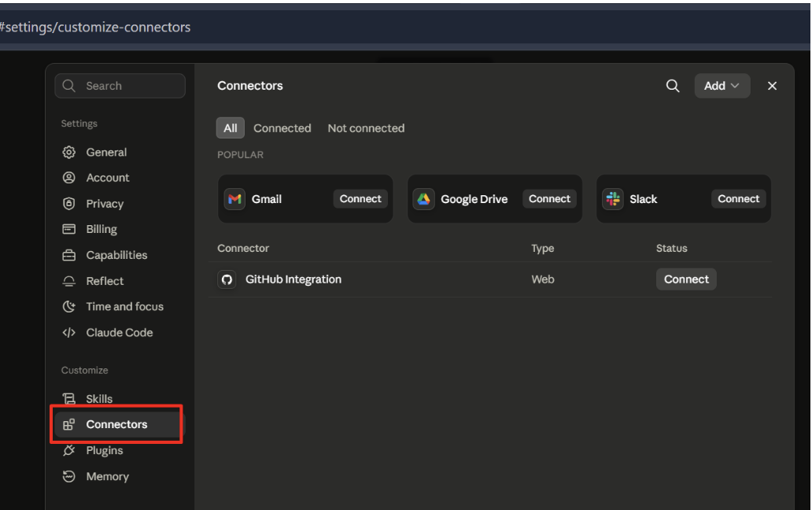Click the Web type cell
The image size is (812, 510).
pyautogui.click(x=543, y=279)
